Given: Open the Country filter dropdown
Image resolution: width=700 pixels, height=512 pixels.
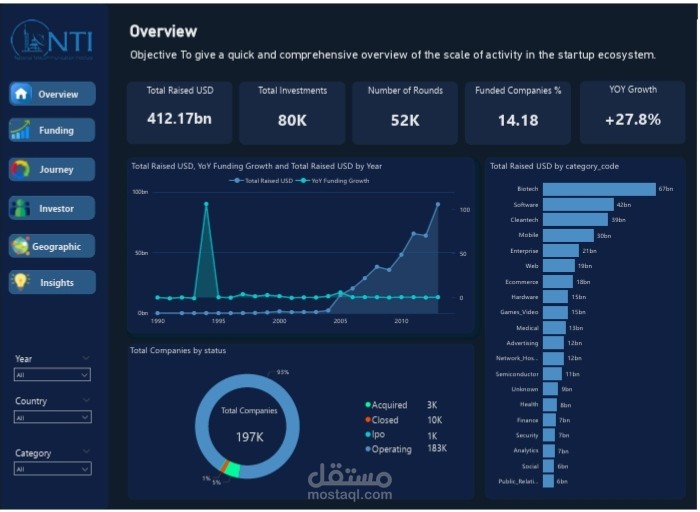Looking at the screenshot, I should 52,417.
